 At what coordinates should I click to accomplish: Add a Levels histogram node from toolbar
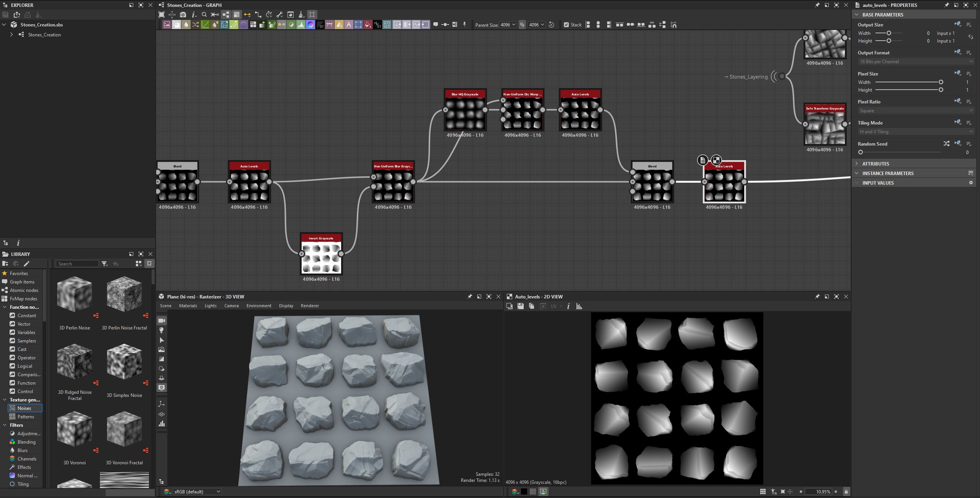301,25
